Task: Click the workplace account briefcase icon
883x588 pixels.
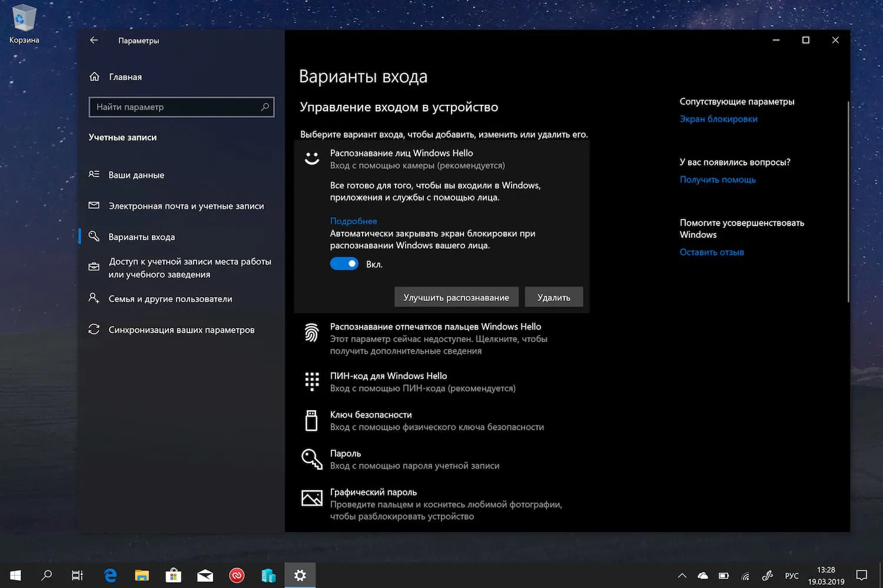Action: click(x=94, y=267)
